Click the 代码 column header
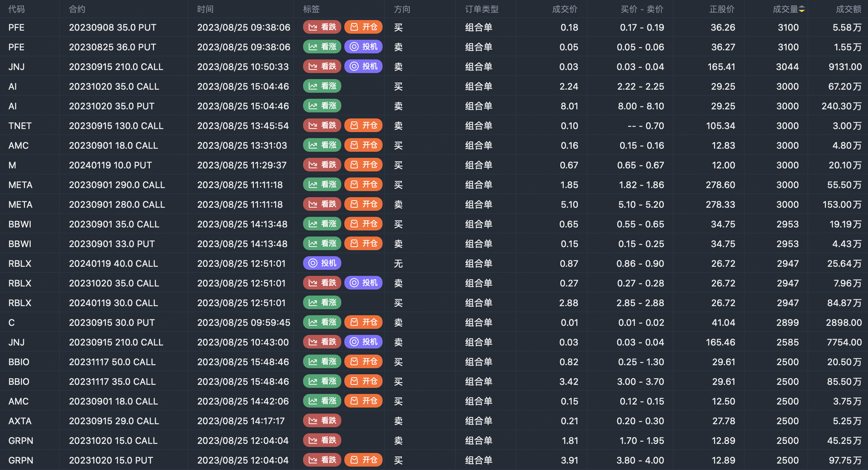The height and width of the screenshot is (470, 868). pyautogui.click(x=17, y=9)
